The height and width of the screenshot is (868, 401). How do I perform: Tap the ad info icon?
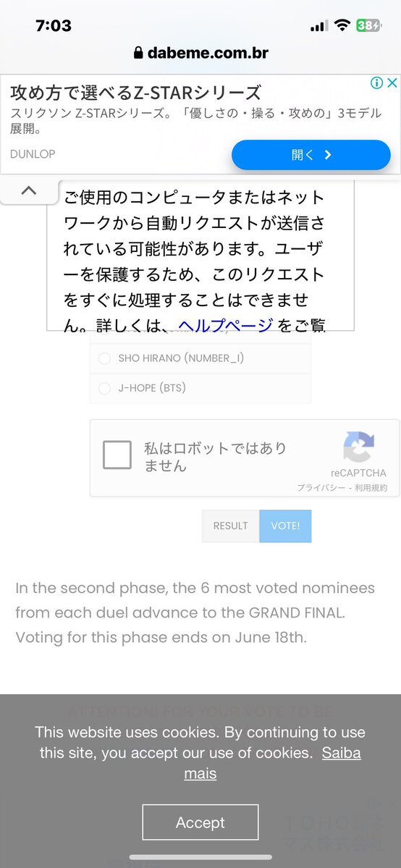pyautogui.click(x=376, y=83)
